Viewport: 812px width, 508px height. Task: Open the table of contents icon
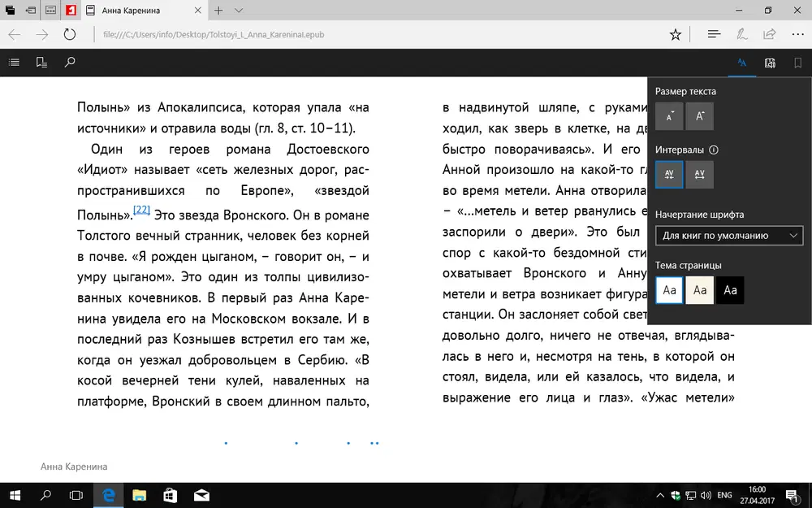14,63
